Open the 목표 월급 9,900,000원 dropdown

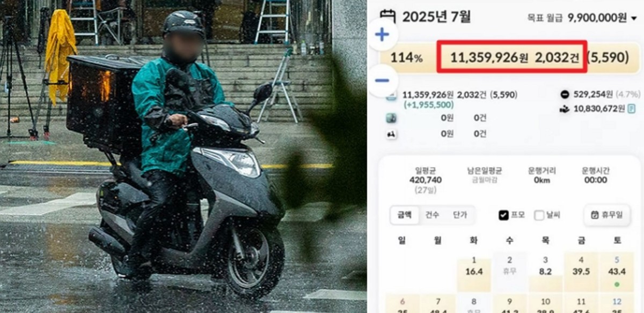coord(589,18)
